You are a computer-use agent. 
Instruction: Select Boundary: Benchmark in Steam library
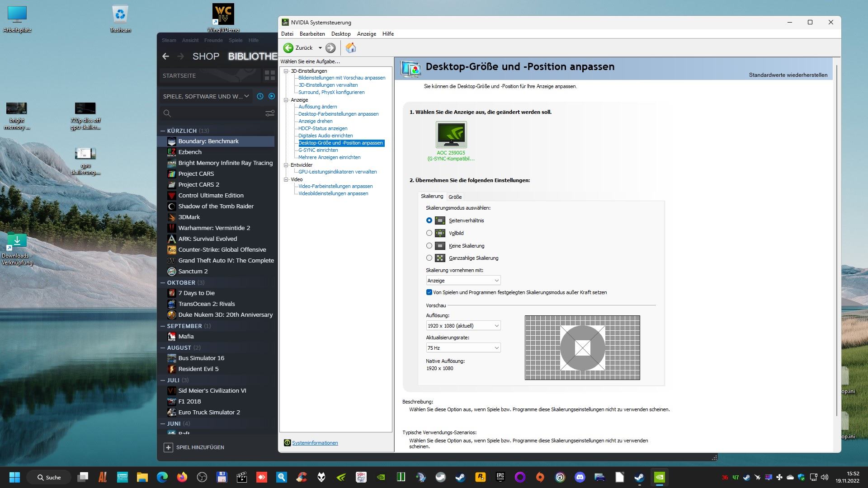[216, 141]
